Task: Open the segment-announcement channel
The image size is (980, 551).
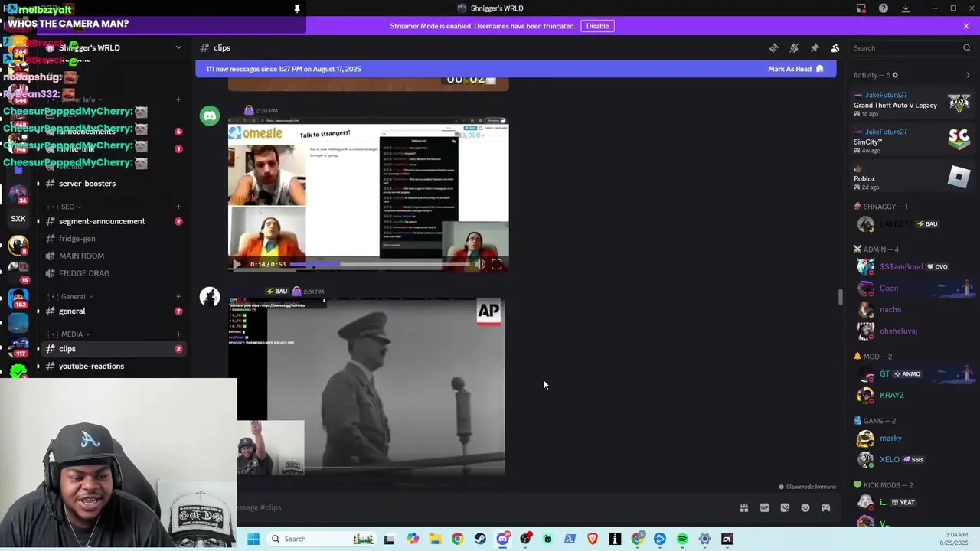Action: point(113,221)
